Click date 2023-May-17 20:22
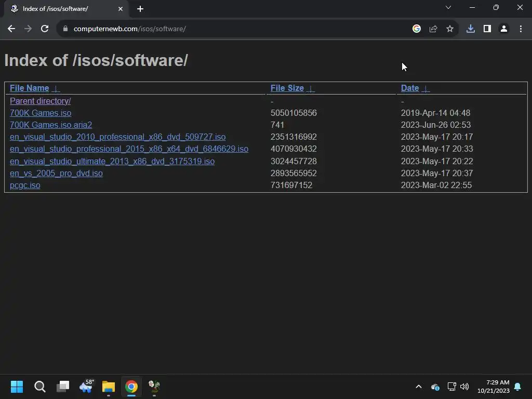The image size is (532, 399). pos(437,161)
